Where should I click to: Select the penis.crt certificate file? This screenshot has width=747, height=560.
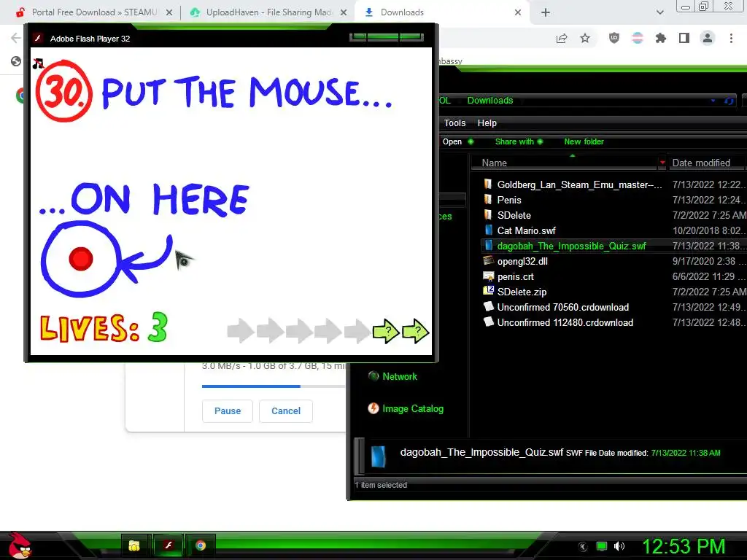tap(516, 276)
